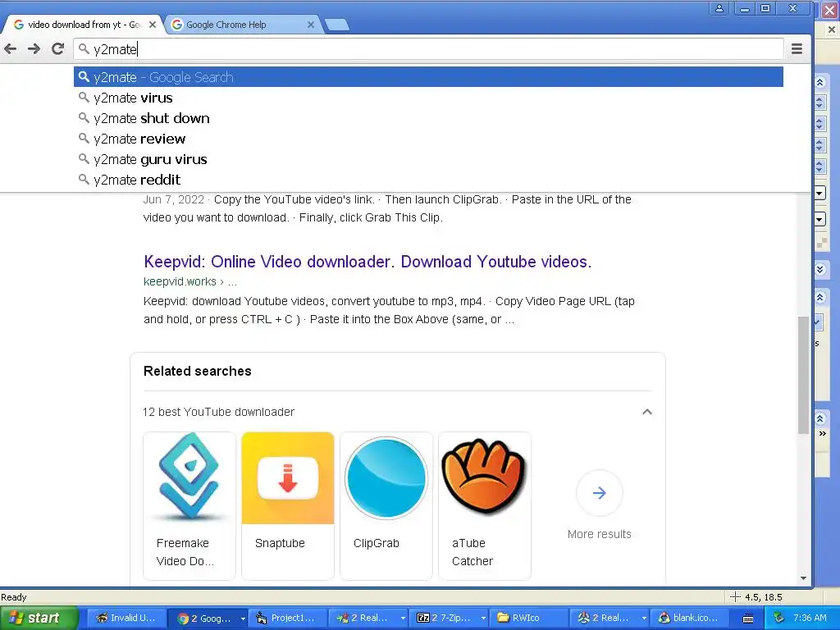Switch to the Project1 taskbar window
Viewport: 840px width, 630px height.
287,619
